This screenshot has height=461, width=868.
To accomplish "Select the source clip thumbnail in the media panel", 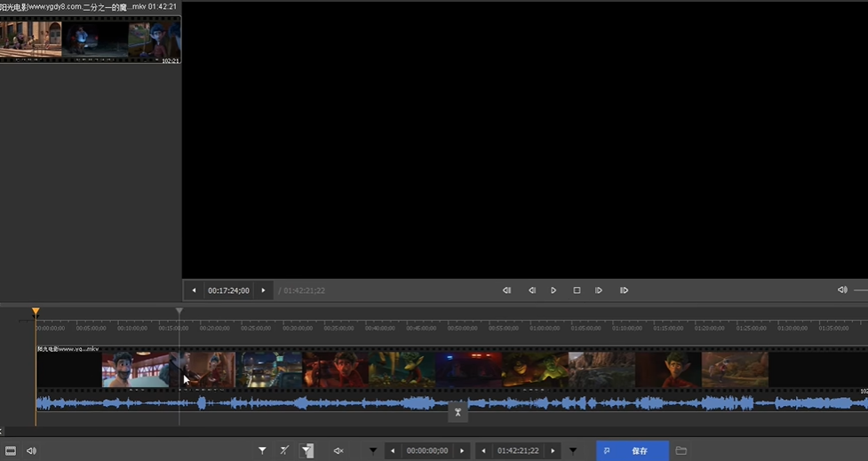I will 91,40.
